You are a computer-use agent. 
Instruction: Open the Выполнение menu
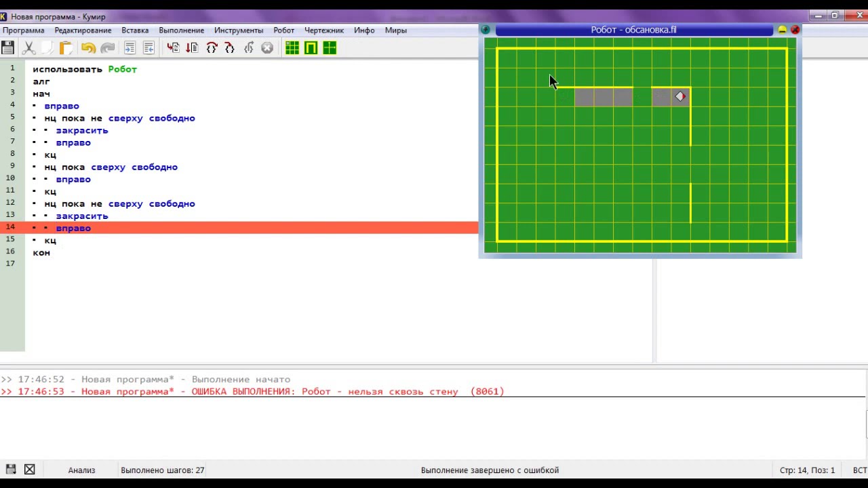pyautogui.click(x=181, y=30)
